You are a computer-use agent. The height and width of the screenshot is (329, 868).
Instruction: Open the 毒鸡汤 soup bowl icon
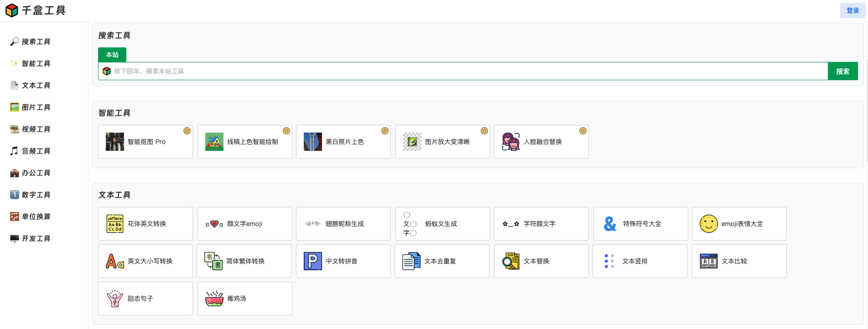point(214,298)
